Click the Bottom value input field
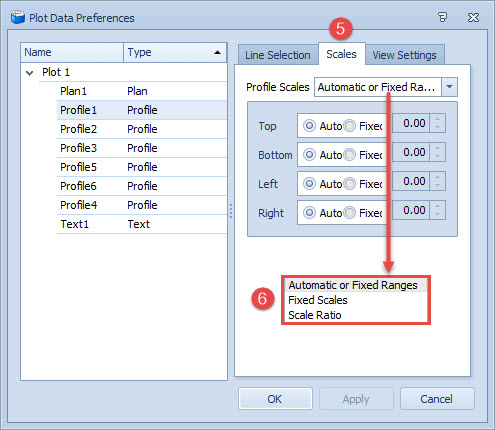This screenshot has height=430, width=495. (411, 152)
